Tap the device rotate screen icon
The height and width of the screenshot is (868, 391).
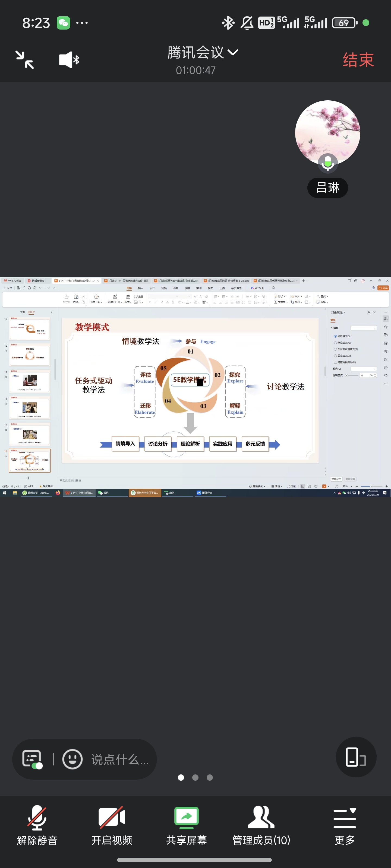pos(356,757)
